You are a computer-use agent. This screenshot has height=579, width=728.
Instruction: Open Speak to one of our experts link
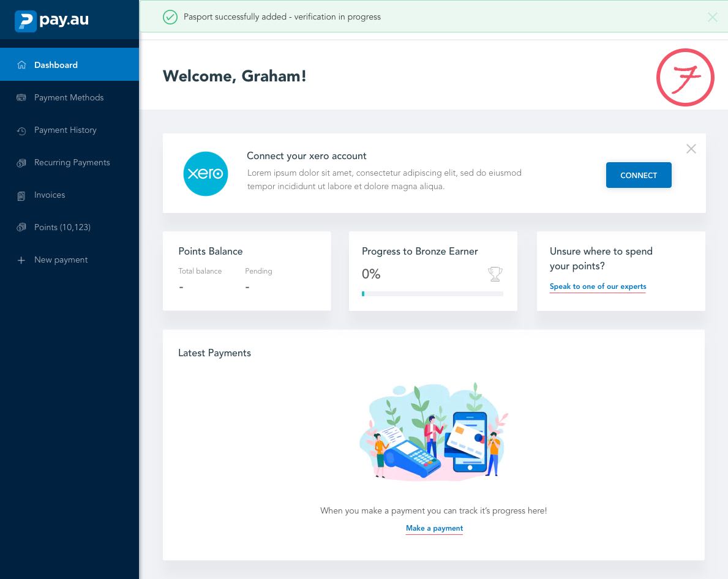pyautogui.click(x=598, y=286)
